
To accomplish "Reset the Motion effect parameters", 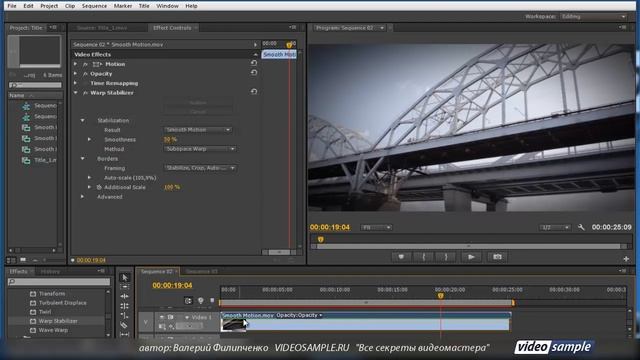I will (254, 63).
